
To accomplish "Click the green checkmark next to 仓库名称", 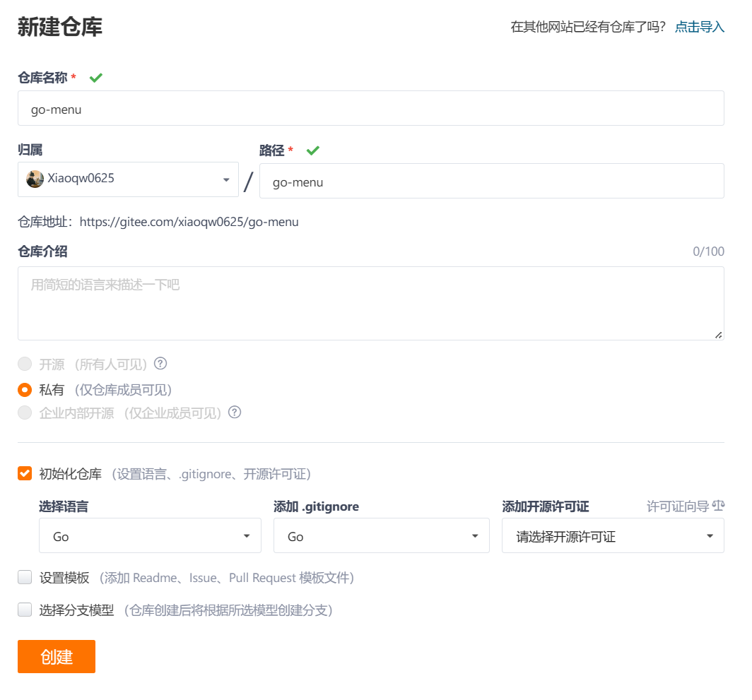I will [x=96, y=78].
